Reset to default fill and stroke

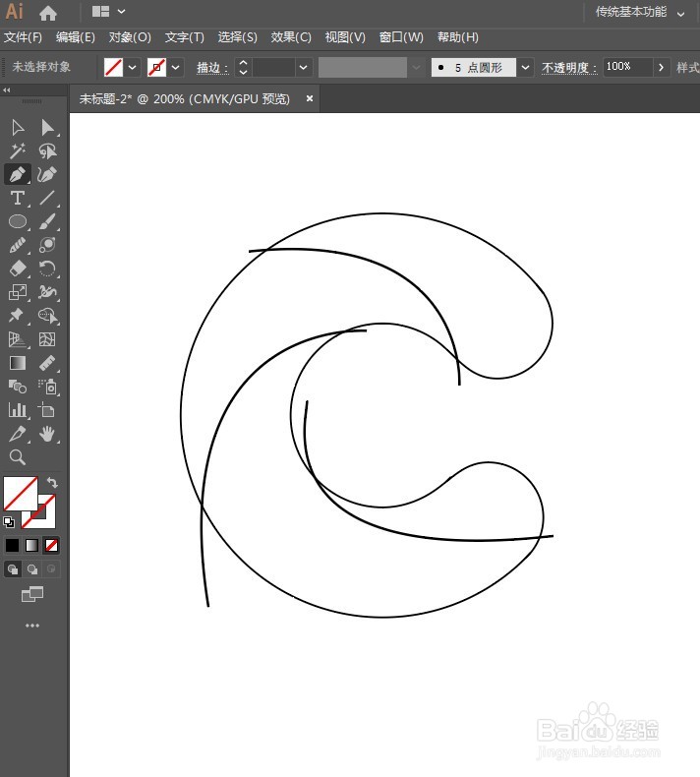[x=9, y=522]
